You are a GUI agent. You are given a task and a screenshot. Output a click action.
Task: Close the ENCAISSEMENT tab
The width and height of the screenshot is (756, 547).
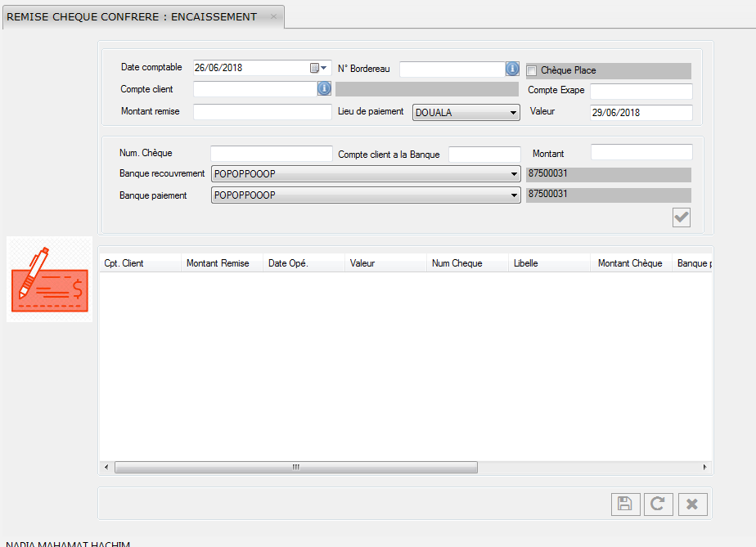point(273,16)
